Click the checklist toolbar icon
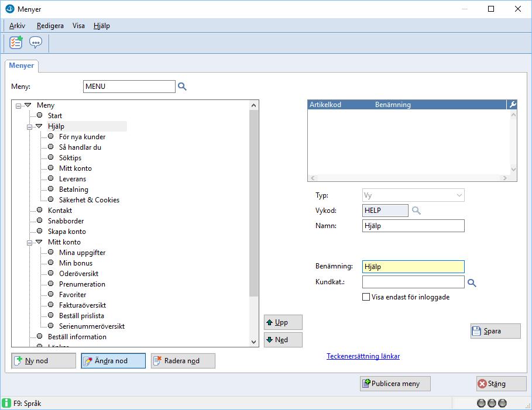Screen dimensions: 532x410 (16, 43)
